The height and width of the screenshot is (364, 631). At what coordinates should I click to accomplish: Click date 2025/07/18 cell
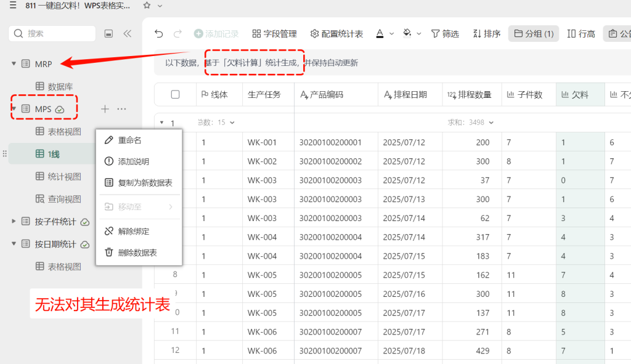[410, 350]
